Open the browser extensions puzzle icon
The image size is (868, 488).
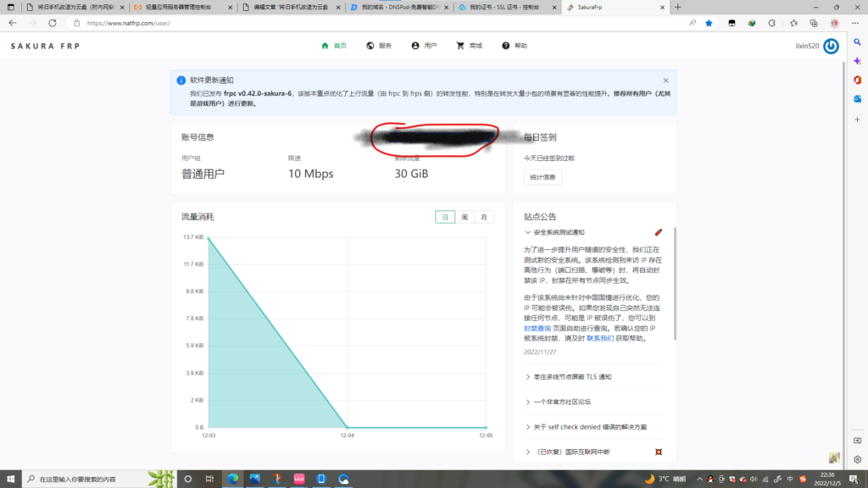coord(771,23)
